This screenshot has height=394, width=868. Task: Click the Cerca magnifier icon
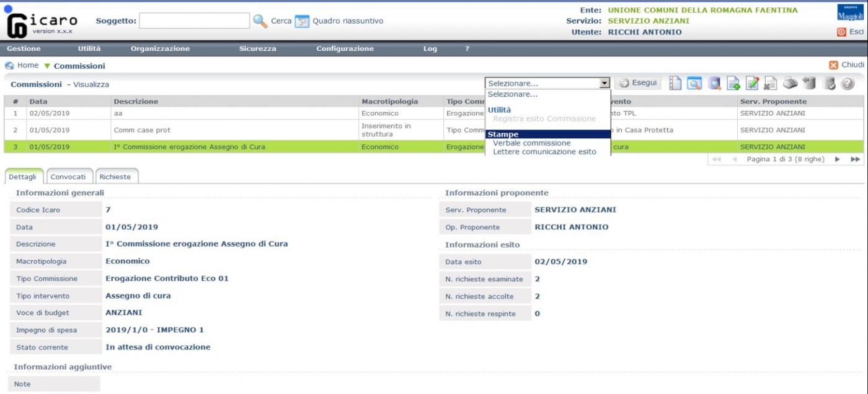[260, 20]
